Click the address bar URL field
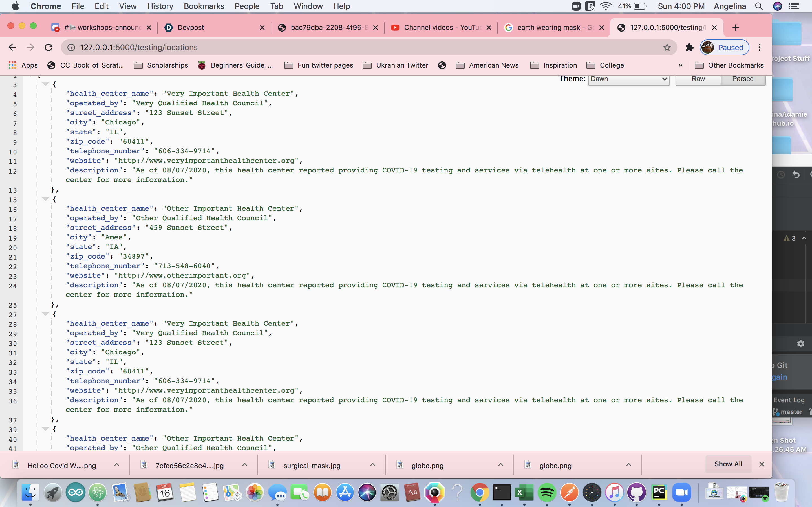 336,47
